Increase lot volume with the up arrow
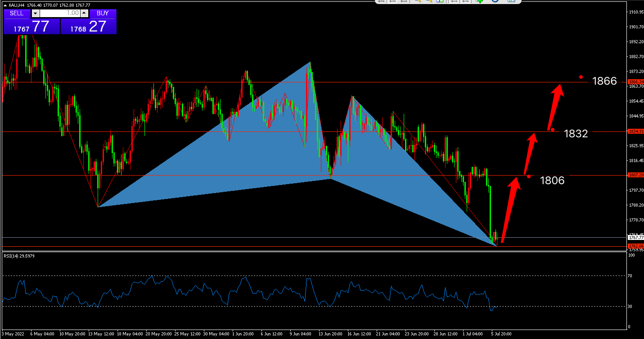 click(84, 14)
